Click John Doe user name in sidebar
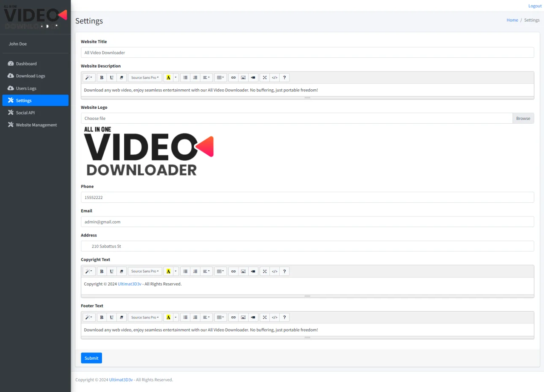Image resolution: width=544 pixels, height=392 pixels. point(18,44)
